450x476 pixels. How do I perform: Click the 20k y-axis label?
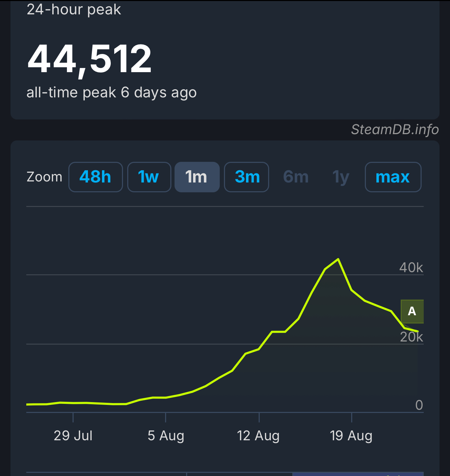pyautogui.click(x=411, y=337)
